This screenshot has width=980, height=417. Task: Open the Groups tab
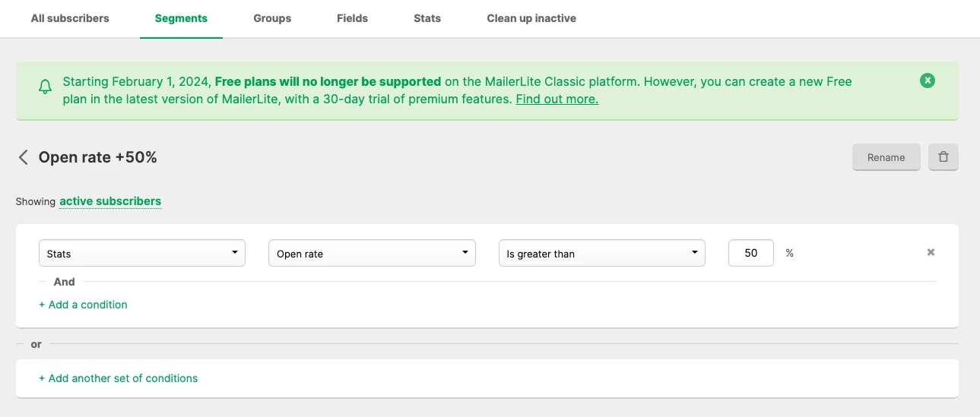272,18
